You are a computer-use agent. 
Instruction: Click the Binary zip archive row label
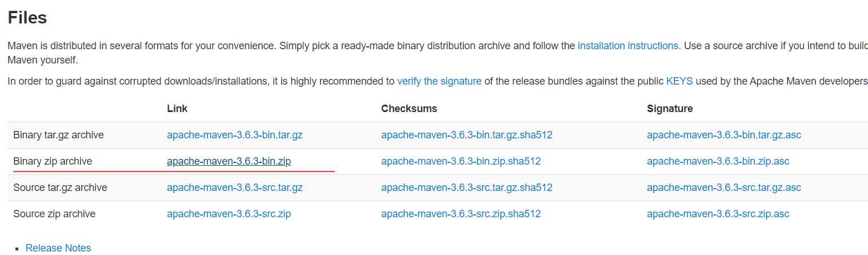[53, 162]
